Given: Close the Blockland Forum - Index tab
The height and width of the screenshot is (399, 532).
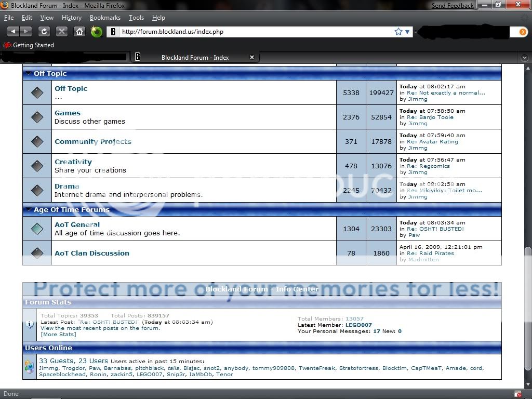Looking at the screenshot, I should [252, 57].
